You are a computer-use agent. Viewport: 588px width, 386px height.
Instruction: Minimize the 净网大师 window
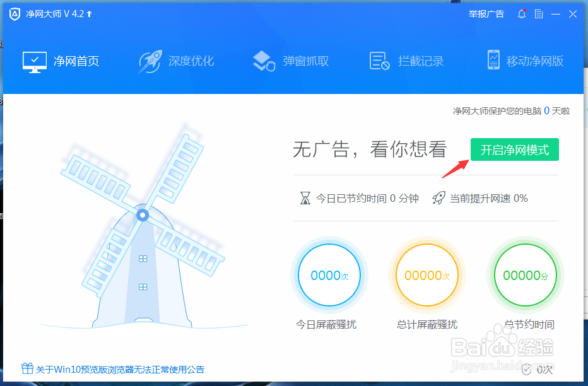click(556, 15)
